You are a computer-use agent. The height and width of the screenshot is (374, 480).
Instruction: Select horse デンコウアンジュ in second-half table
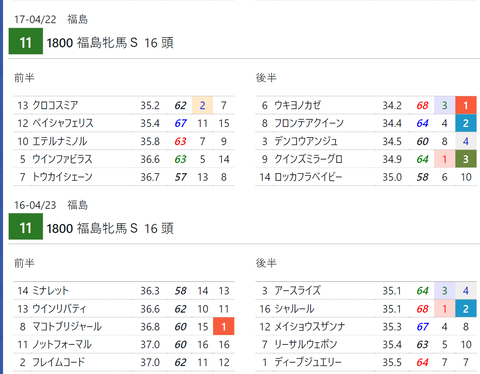pos(306,141)
